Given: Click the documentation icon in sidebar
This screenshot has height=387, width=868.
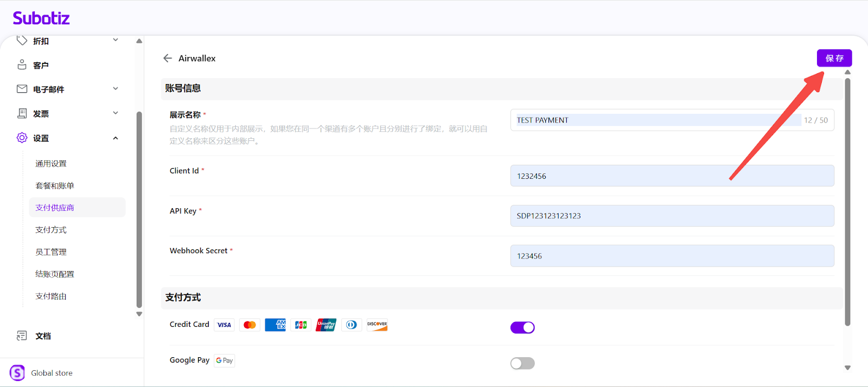Looking at the screenshot, I should (x=22, y=336).
